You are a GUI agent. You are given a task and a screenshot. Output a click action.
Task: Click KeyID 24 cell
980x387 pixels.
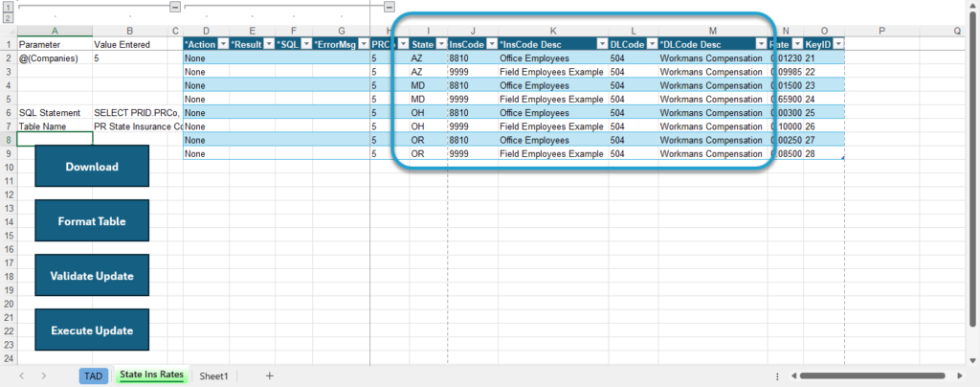tap(824, 99)
